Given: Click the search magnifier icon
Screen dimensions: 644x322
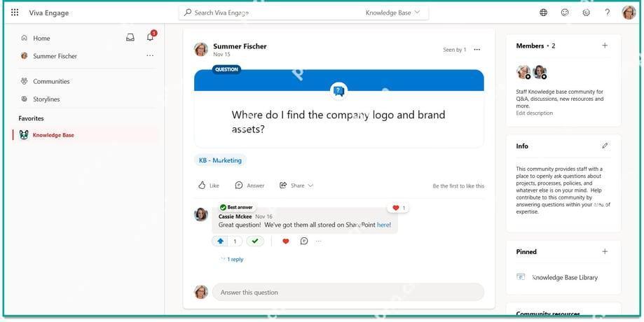Looking at the screenshot, I should point(188,13).
